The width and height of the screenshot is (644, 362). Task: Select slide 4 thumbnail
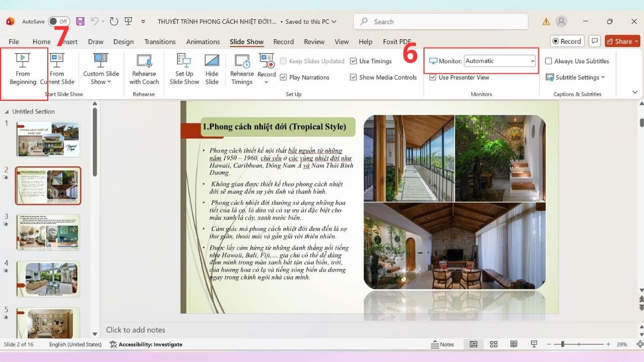[48, 279]
